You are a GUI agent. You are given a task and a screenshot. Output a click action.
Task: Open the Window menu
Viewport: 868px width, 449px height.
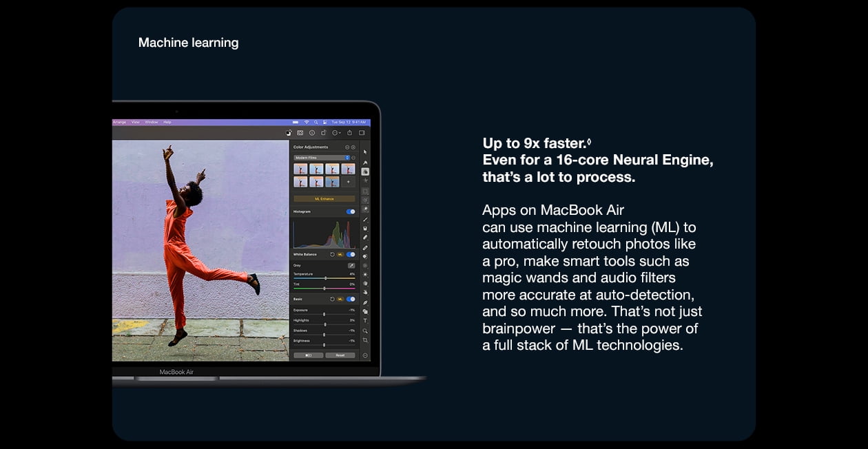point(151,122)
